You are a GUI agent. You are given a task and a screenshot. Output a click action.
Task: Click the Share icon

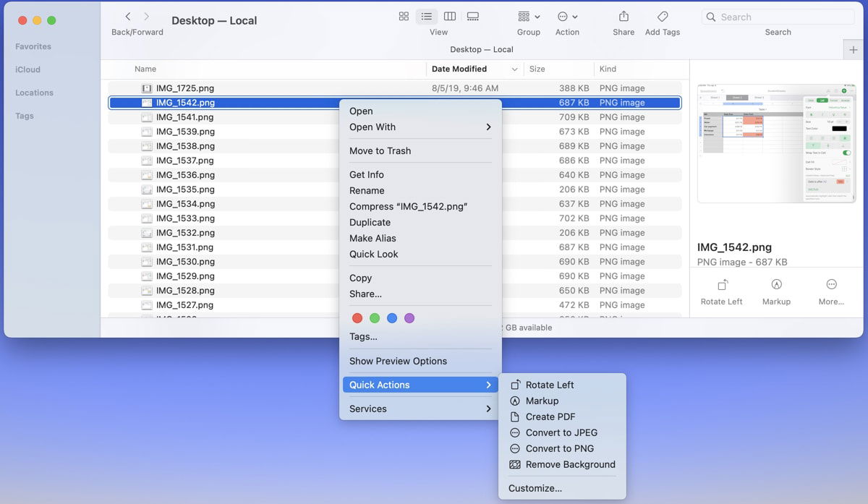click(622, 16)
